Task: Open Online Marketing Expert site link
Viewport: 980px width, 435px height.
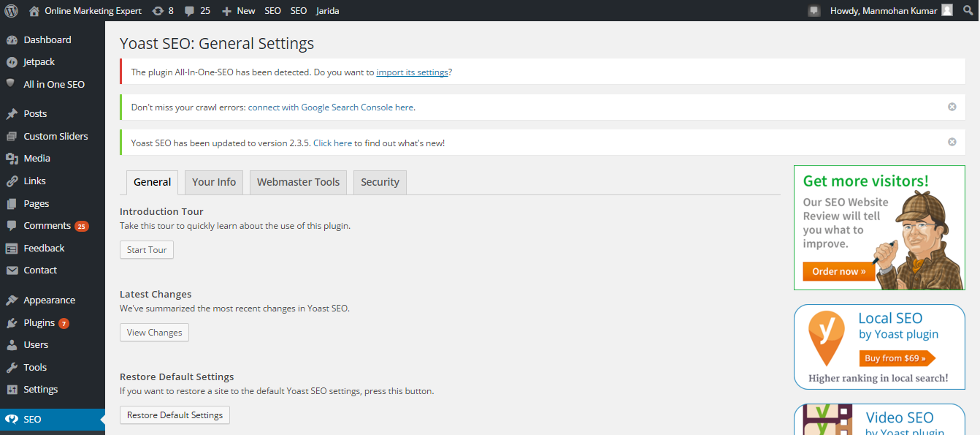Action: tap(93, 11)
